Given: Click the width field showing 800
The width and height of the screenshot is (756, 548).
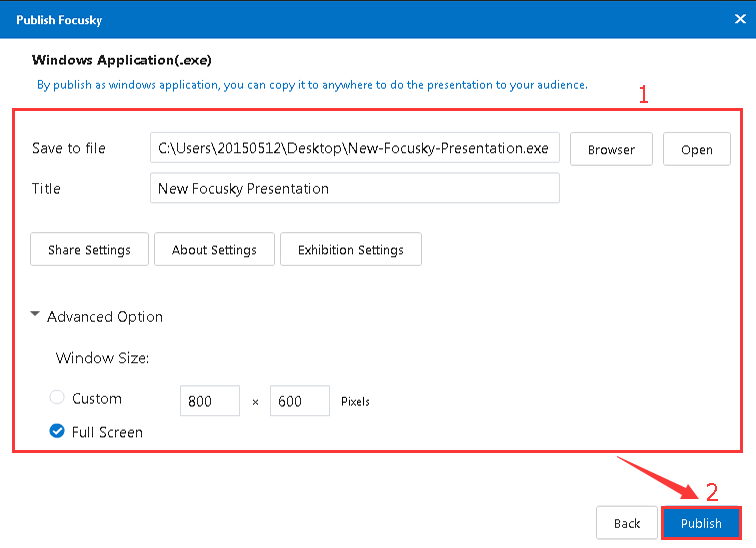Looking at the screenshot, I should pyautogui.click(x=210, y=401).
